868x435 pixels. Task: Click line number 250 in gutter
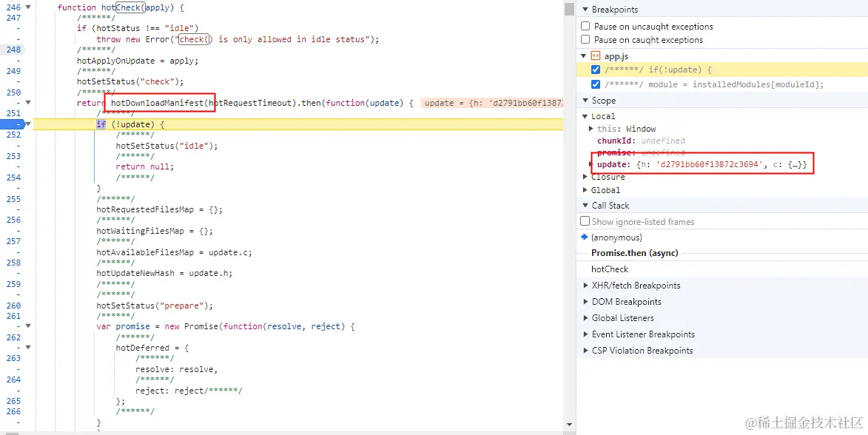(x=14, y=92)
